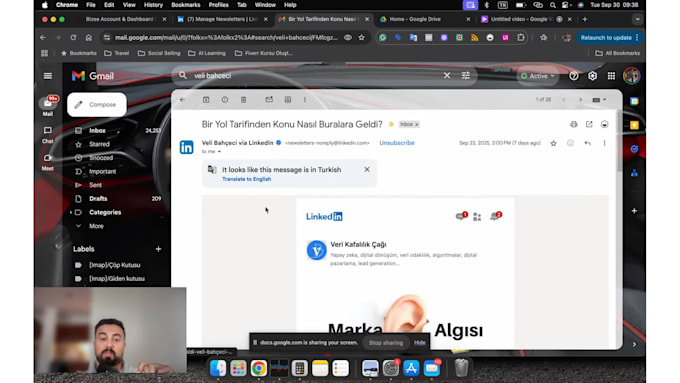Open the input tools dropdown in email toolbar
The image size is (680, 383).
pos(599,100)
